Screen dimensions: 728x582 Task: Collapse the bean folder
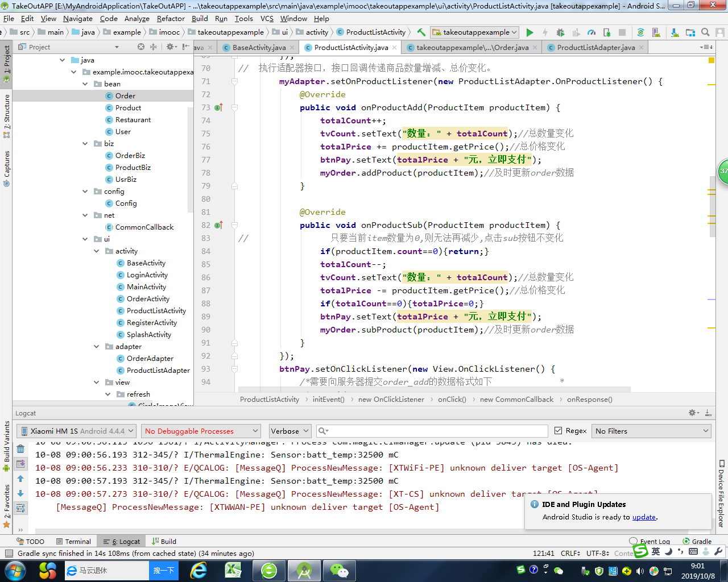(85, 84)
